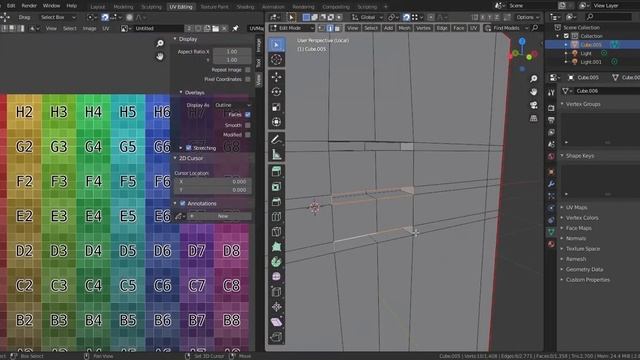The width and height of the screenshot is (640, 360).
Task: Enable the Modified overlay checkbox
Action: [x=248, y=135]
